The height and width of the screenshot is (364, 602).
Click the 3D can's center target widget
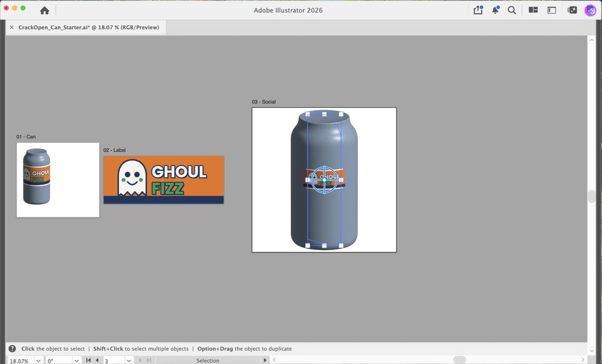pyautogui.click(x=325, y=180)
